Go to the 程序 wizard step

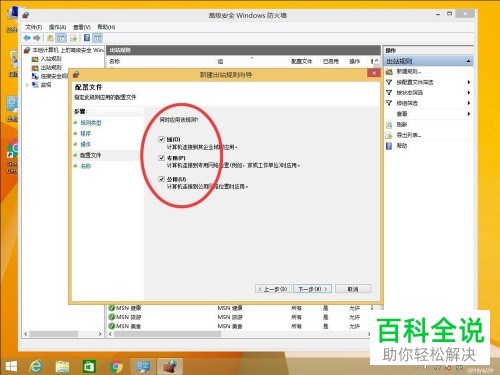85,134
